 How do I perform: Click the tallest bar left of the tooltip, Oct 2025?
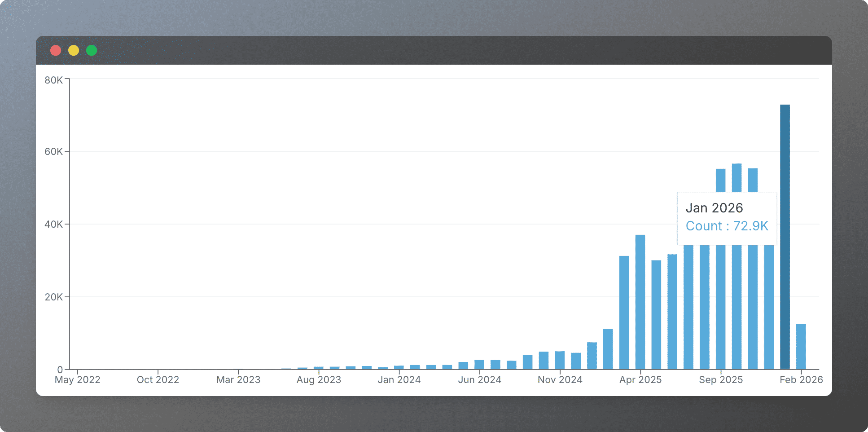(736, 177)
